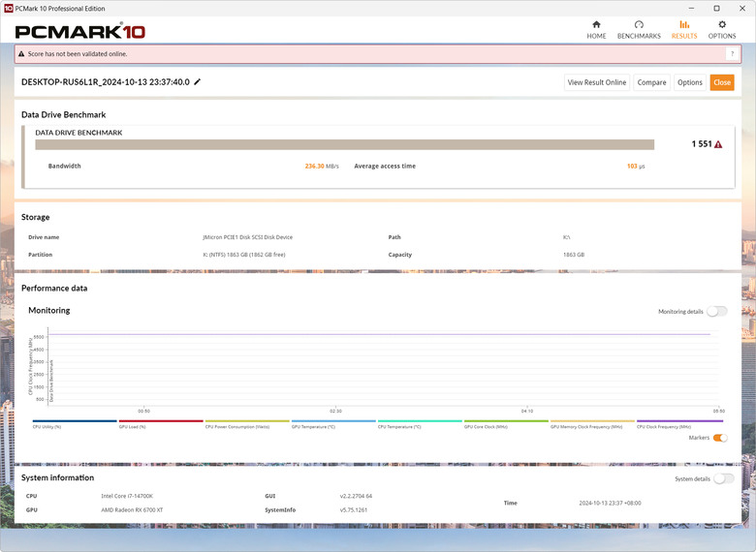Select the GPU Memory Clock Frequency legend bar

(x=592, y=421)
